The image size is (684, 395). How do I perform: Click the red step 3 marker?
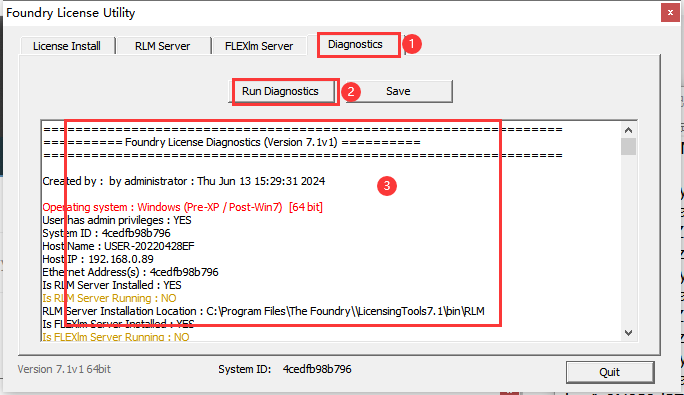[x=386, y=186]
